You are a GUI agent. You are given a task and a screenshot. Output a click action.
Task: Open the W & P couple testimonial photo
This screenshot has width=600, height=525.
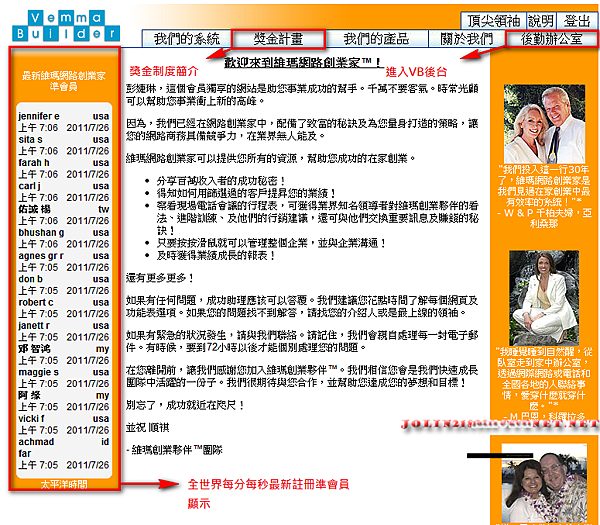544,124
